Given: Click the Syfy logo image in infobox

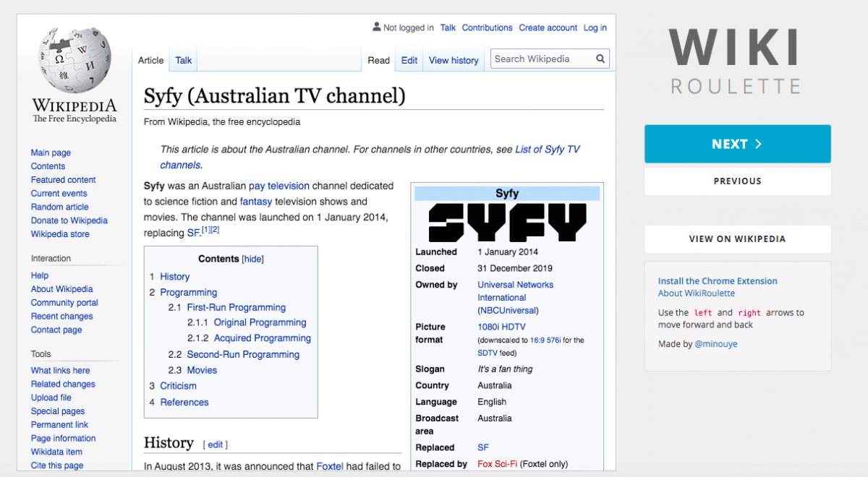Looking at the screenshot, I should [x=507, y=222].
